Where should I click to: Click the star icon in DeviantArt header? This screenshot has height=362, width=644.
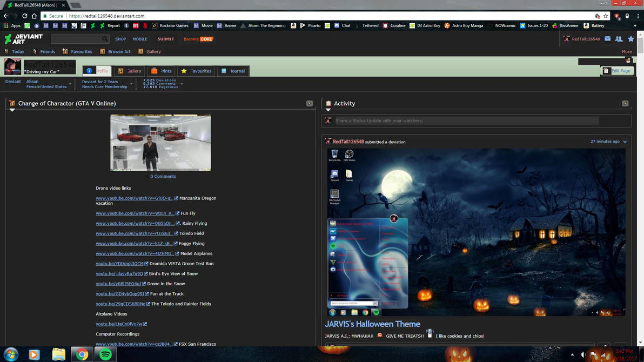click(x=631, y=38)
